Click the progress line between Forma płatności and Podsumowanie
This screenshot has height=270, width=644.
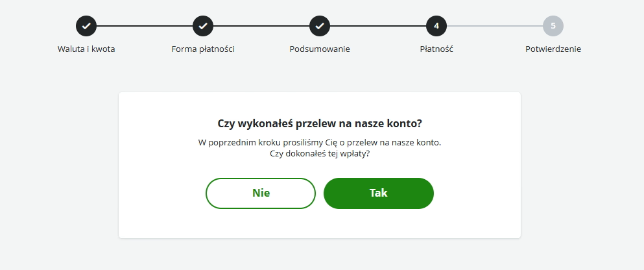pyautogui.click(x=261, y=26)
